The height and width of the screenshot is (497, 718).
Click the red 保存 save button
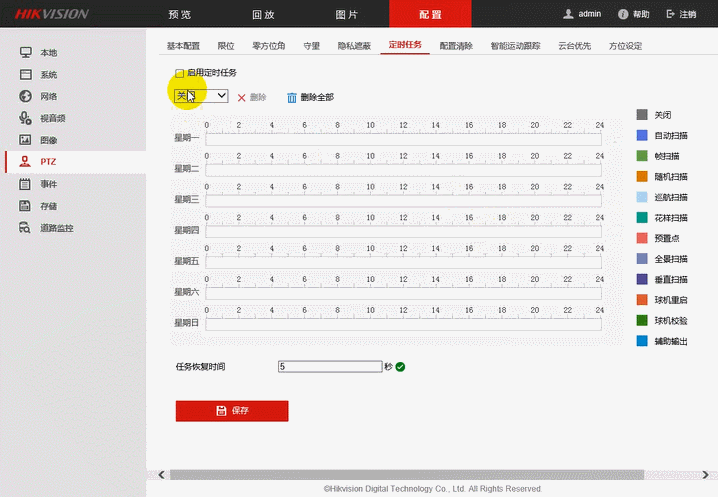(x=232, y=411)
